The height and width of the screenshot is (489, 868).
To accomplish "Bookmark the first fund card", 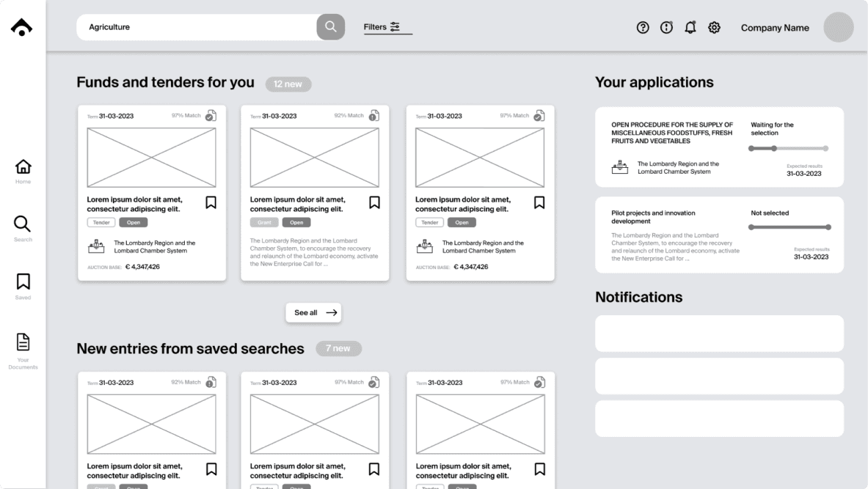I will pyautogui.click(x=211, y=202).
